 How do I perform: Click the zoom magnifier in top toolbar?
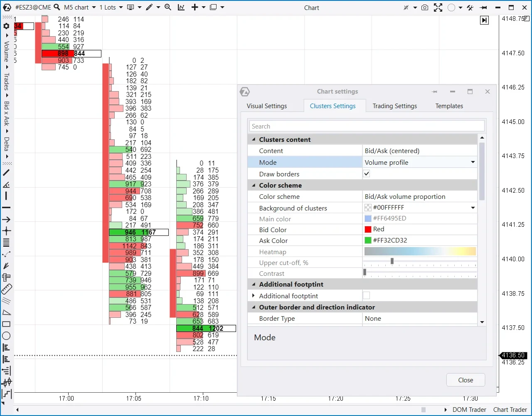(x=167, y=7)
